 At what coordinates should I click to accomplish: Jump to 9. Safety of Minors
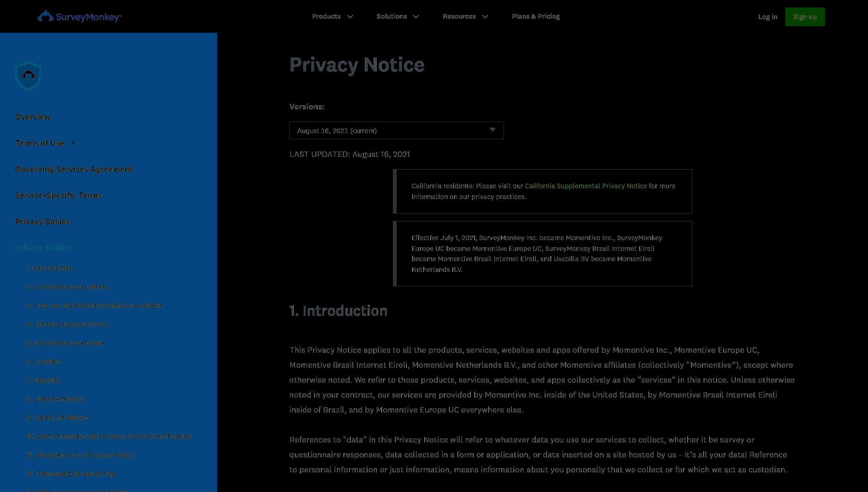pyautogui.click(x=57, y=418)
